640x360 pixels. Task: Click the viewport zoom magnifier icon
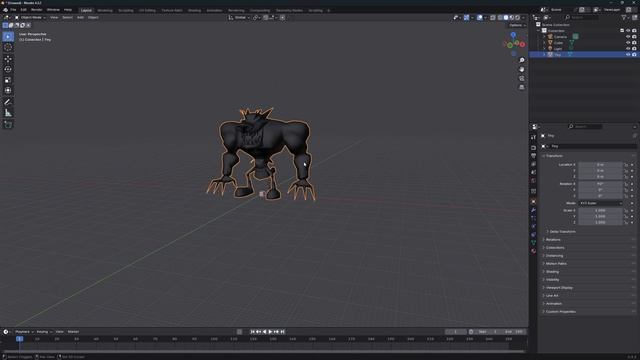pyautogui.click(x=522, y=60)
